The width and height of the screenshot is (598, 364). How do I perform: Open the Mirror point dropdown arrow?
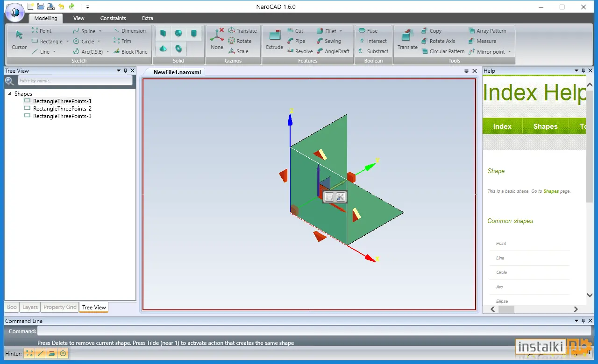pyautogui.click(x=509, y=52)
